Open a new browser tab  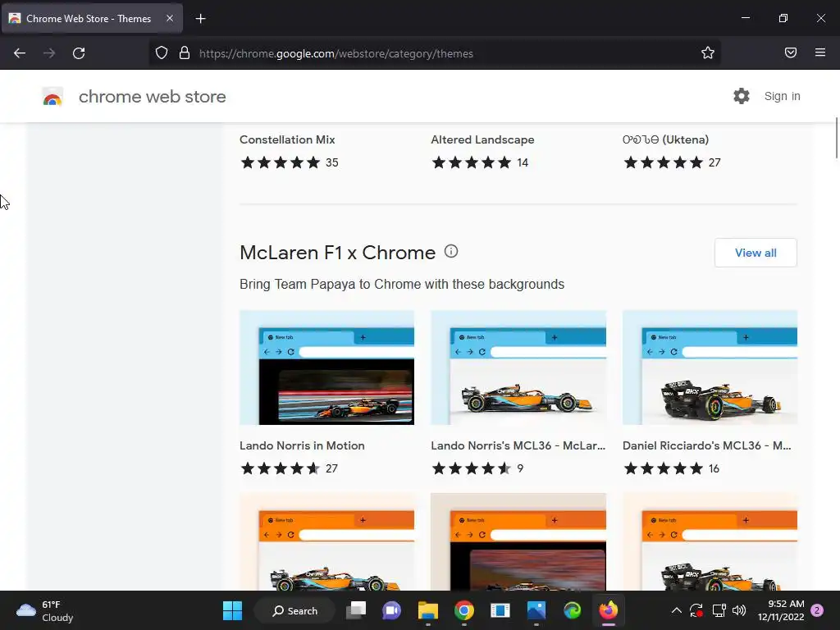200,19
